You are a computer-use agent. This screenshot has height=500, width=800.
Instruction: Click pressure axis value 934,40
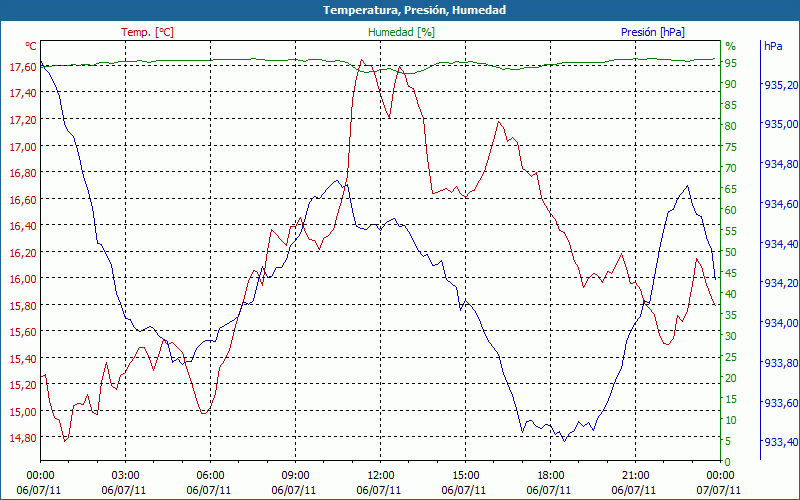[x=781, y=244]
